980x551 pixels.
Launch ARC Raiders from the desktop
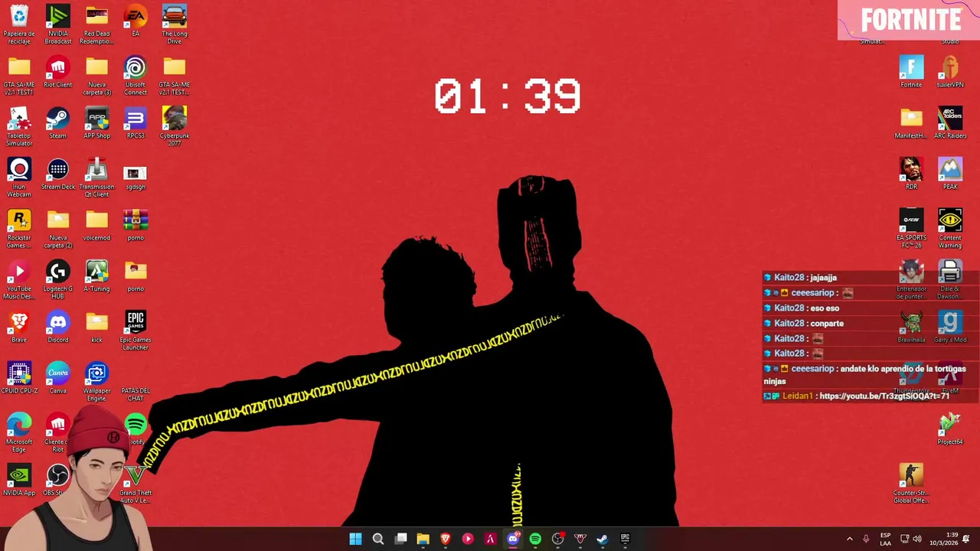(950, 123)
